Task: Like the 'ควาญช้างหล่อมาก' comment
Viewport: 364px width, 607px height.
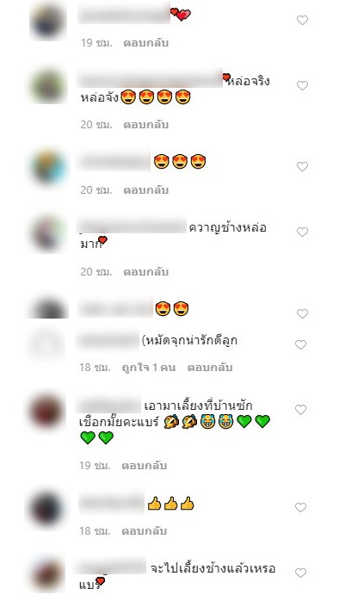Action: pos(302,232)
